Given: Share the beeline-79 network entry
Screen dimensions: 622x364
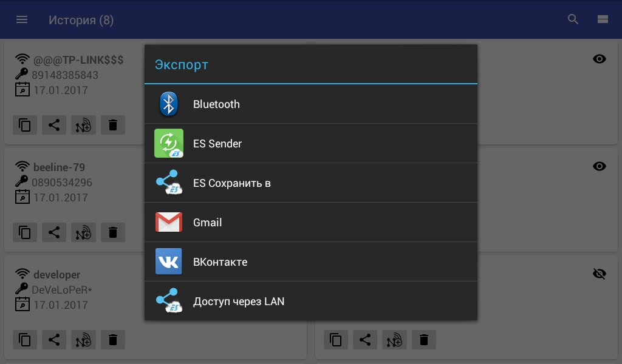Looking at the screenshot, I should tap(54, 232).
